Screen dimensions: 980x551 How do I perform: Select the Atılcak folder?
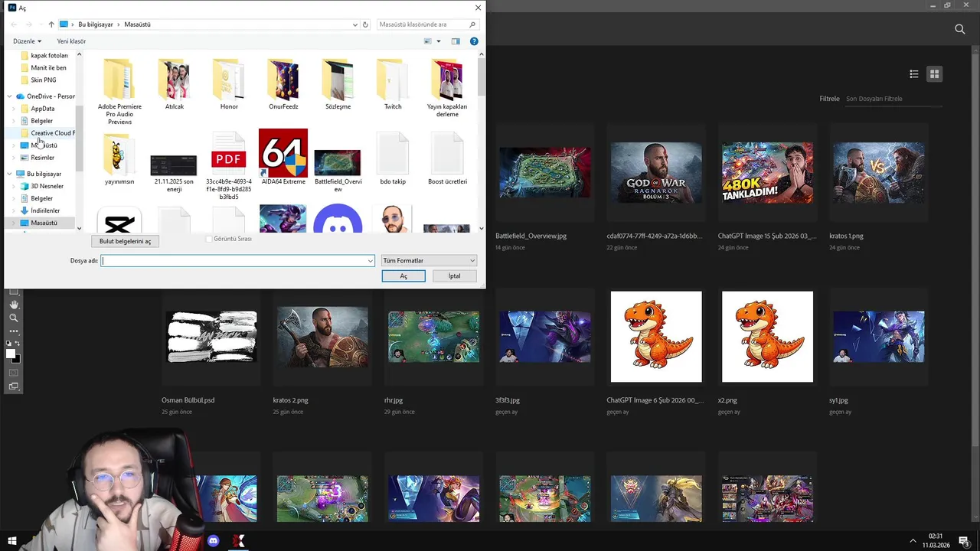click(x=174, y=84)
